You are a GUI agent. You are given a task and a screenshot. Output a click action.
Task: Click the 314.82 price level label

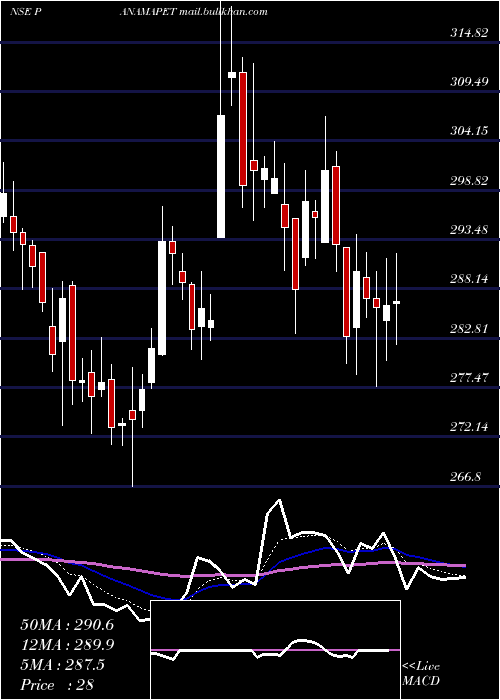click(x=468, y=32)
